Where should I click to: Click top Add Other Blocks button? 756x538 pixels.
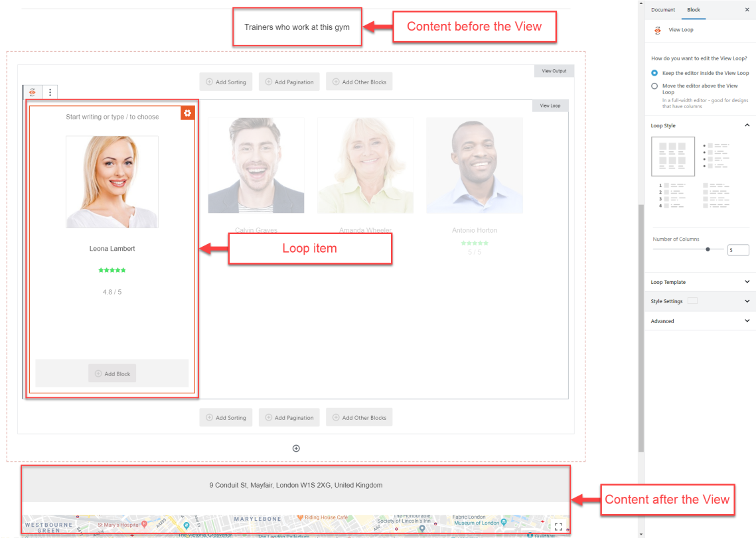pos(359,82)
